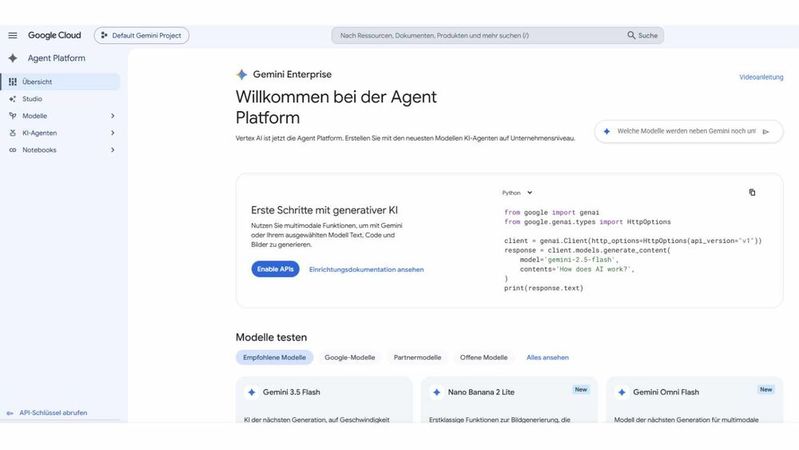
Task: Click the Gemini 3.5 Flash star icon
Action: coord(251,392)
